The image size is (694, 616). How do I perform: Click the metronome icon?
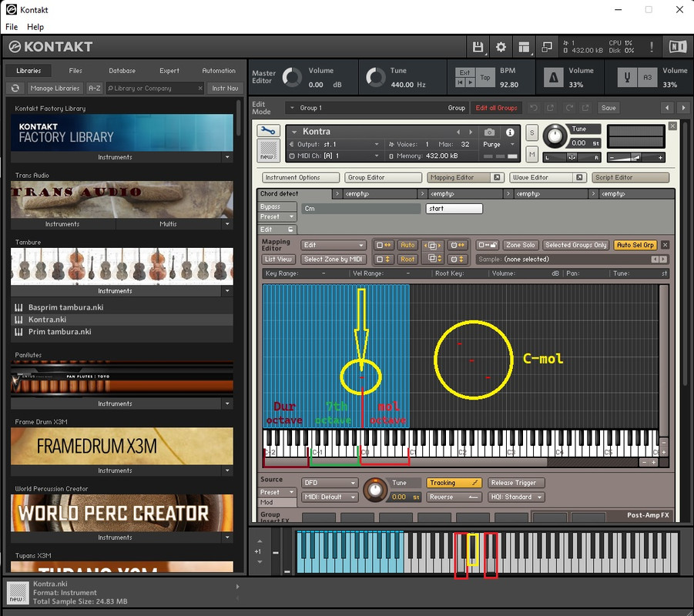coord(553,78)
